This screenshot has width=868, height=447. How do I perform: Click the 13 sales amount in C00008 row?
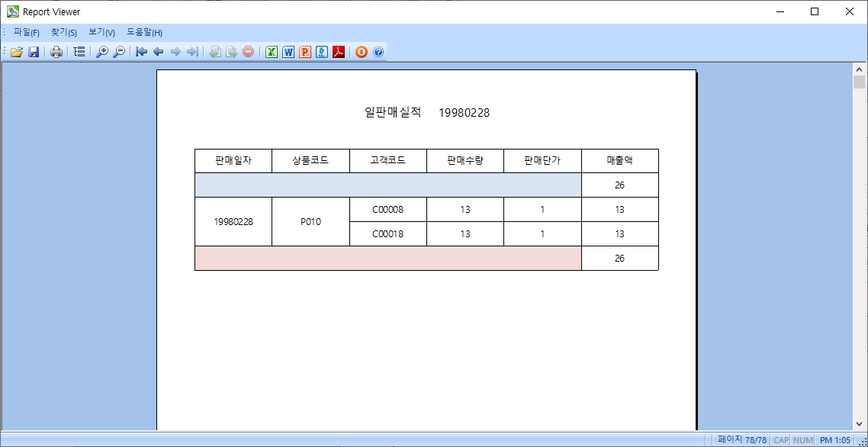pyautogui.click(x=620, y=209)
